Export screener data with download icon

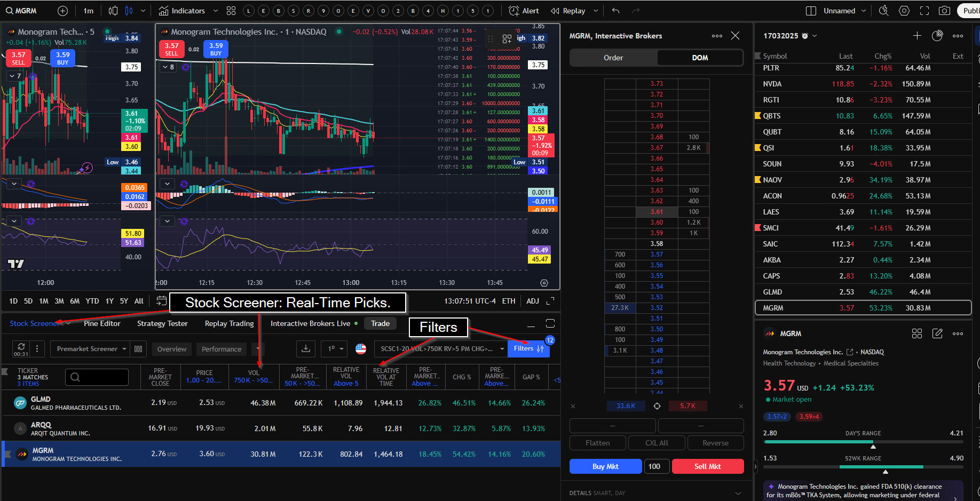(x=306, y=349)
